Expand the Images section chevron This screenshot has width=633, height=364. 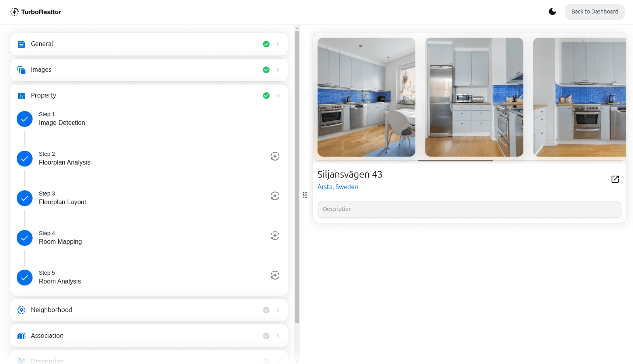tap(278, 70)
